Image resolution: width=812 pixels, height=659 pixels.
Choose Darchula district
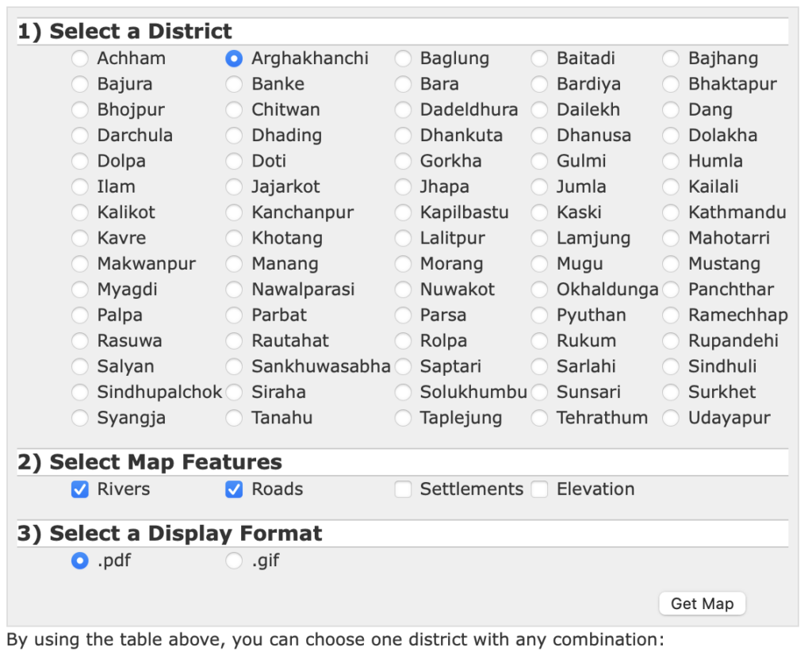(x=80, y=136)
